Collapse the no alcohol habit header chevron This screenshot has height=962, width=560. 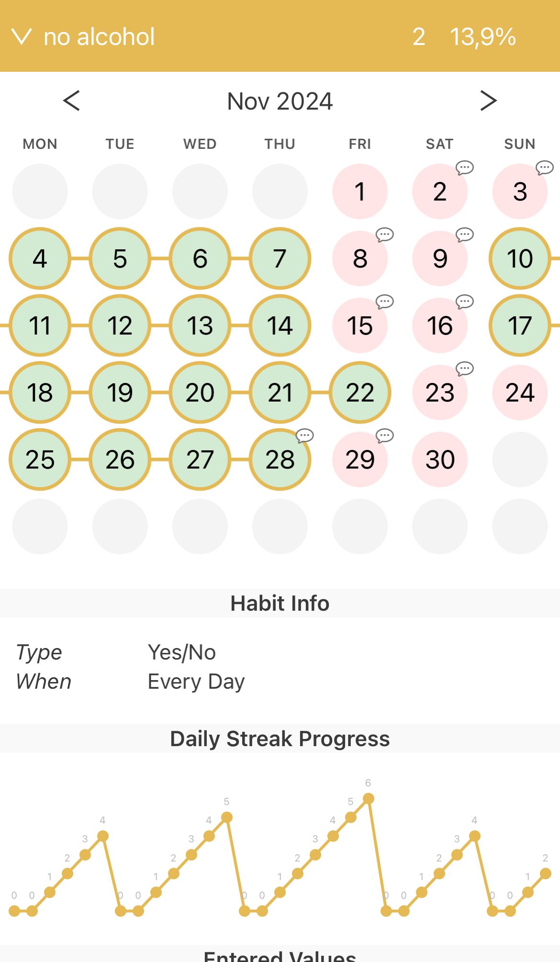pos(22,36)
